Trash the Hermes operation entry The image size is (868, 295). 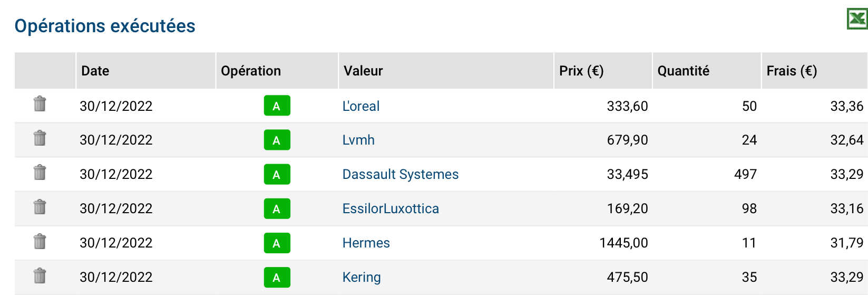pyautogui.click(x=40, y=241)
